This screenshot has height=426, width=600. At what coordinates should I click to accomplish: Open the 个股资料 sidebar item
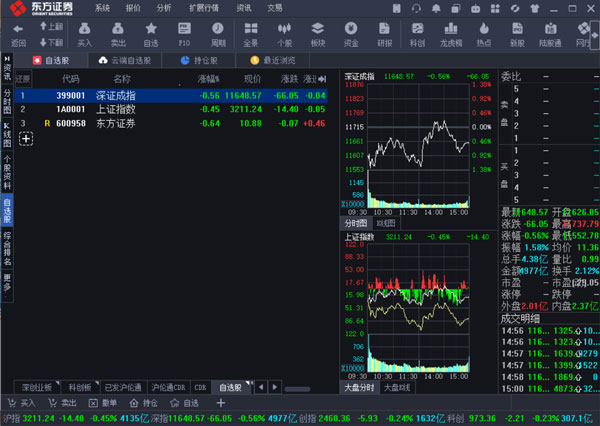pyautogui.click(x=7, y=172)
